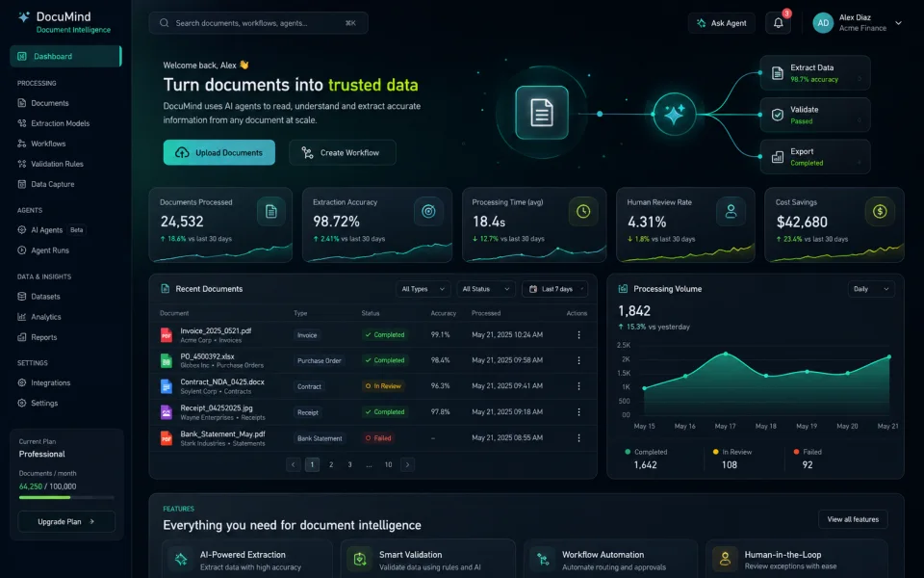Viewport: 924px width, 578px height.
Task: Open actions menu for Contract_NDA_0425.docx row
Action: (578, 386)
